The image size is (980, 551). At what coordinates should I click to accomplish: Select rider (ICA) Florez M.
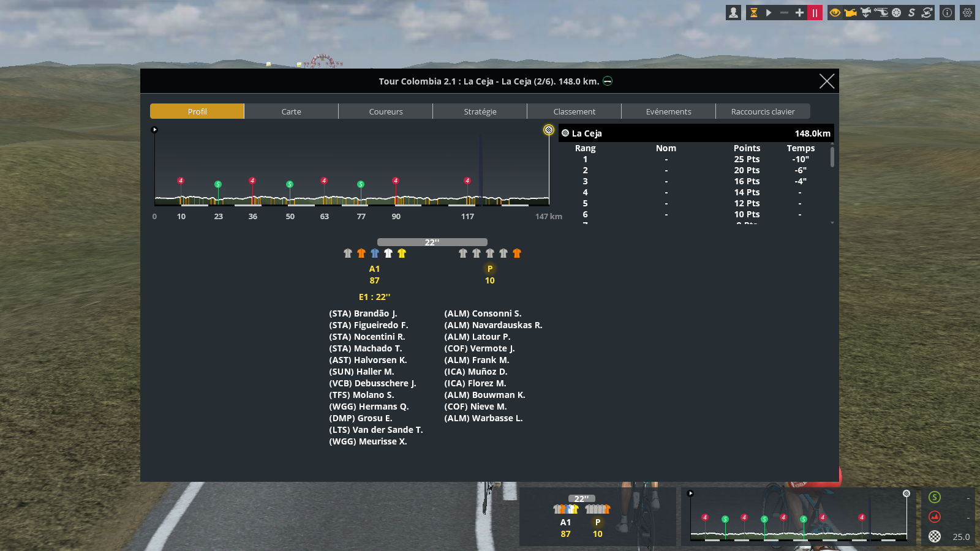tap(475, 383)
